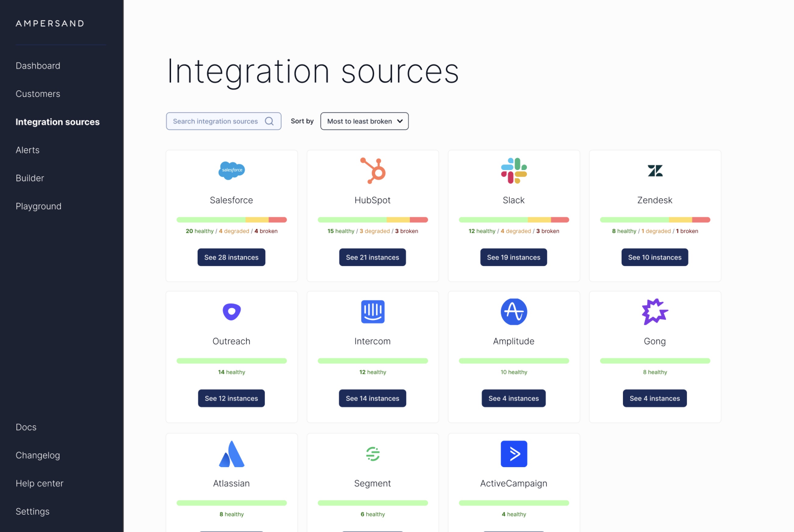Screen dimensions: 794x532
Task: Click the Gong logo icon
Action: 655,311
